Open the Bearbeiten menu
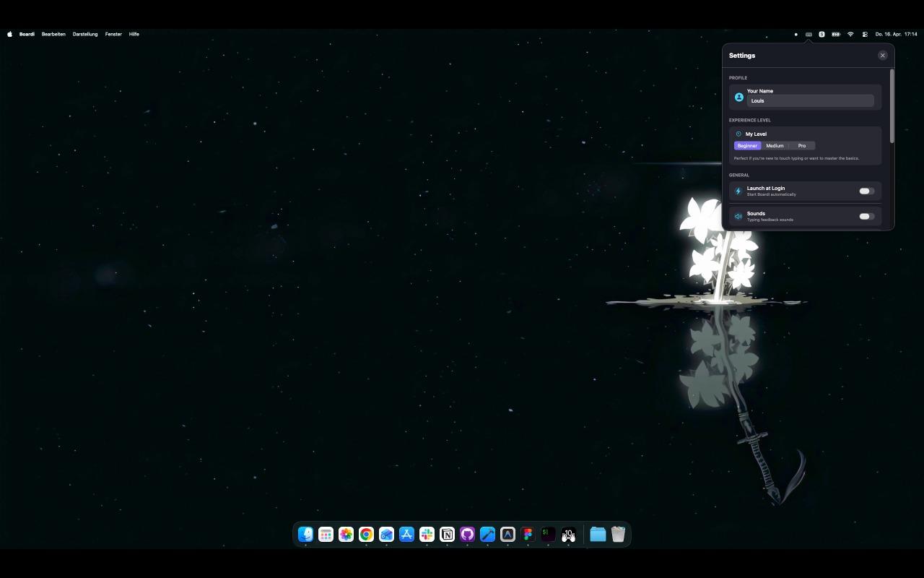The image size is (924, 578). tap(53, 34)
